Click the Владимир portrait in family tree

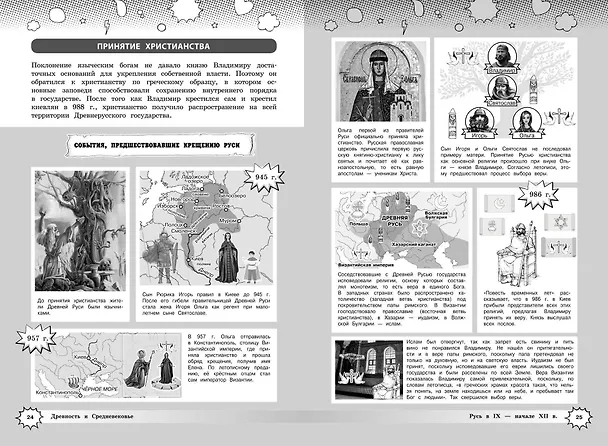[x=502, y=59]
